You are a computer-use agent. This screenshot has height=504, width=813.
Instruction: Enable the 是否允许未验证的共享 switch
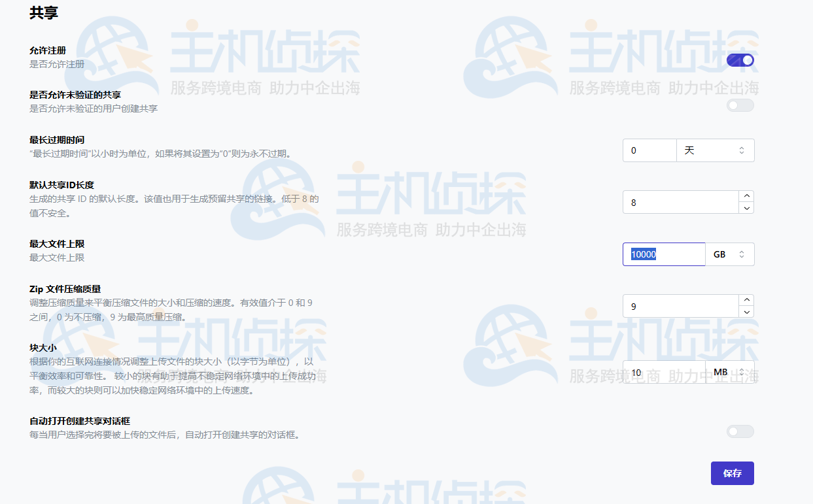[x=740, y=105]
